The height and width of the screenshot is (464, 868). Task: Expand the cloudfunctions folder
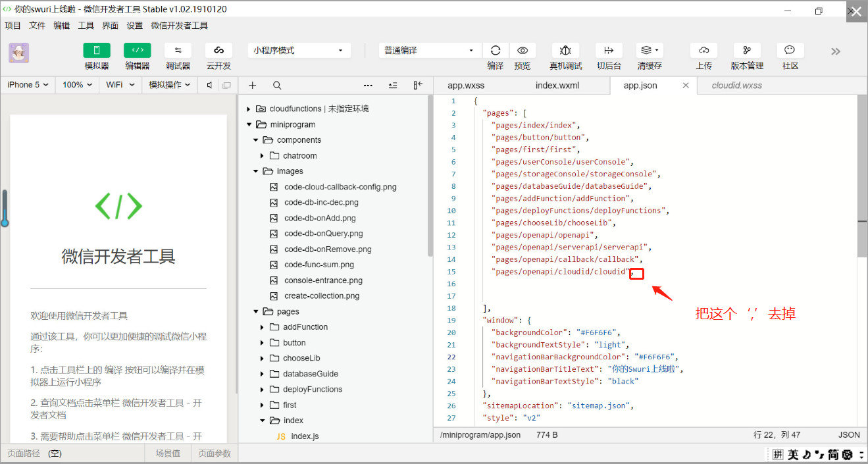point(249,109)
